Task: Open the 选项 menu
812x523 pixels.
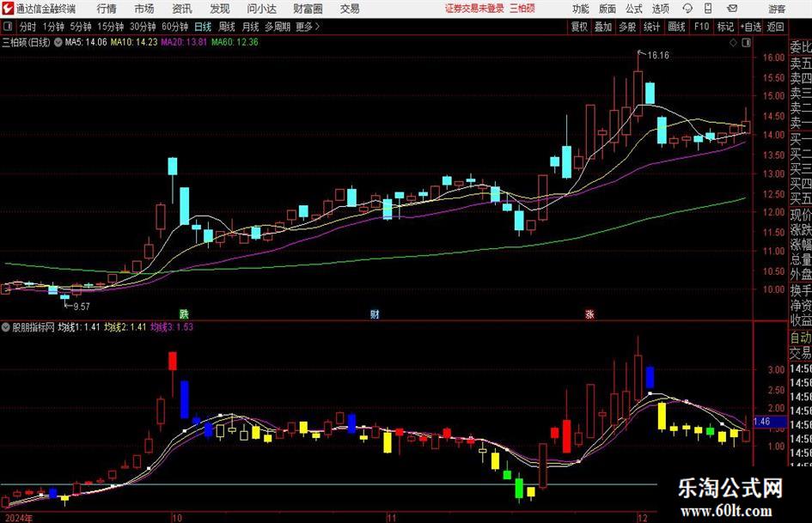Action: [660, 9]
